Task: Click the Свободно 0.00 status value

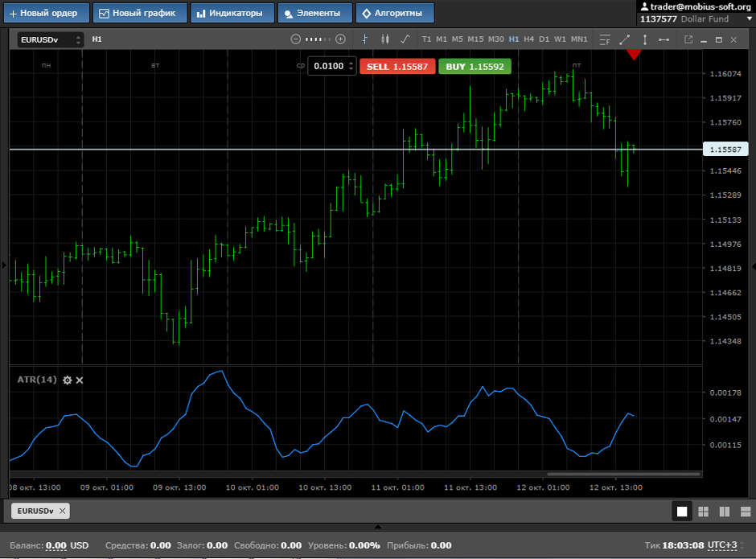Action: [x=291, y=545]
